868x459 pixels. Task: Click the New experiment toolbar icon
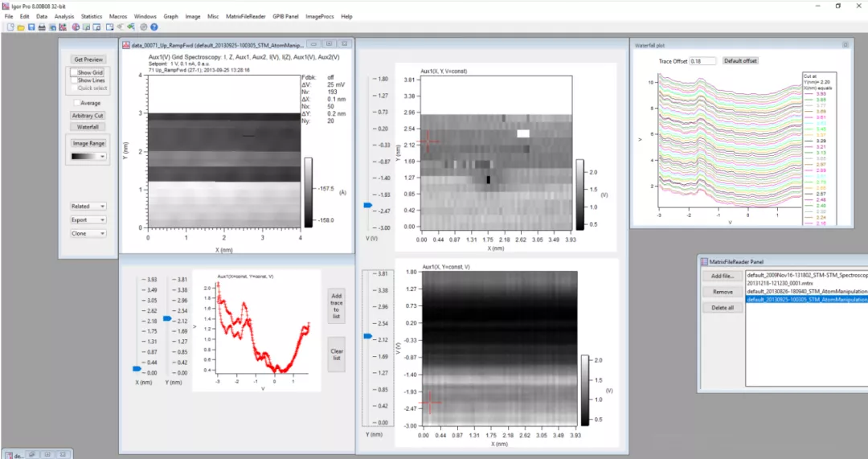pos(10,27)
